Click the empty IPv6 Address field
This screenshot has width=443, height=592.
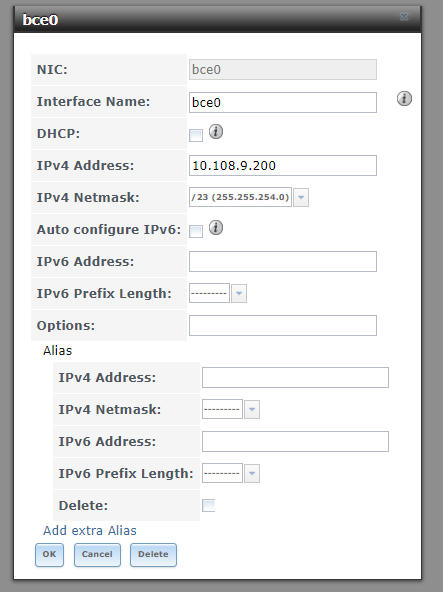[x=283, y=261]
